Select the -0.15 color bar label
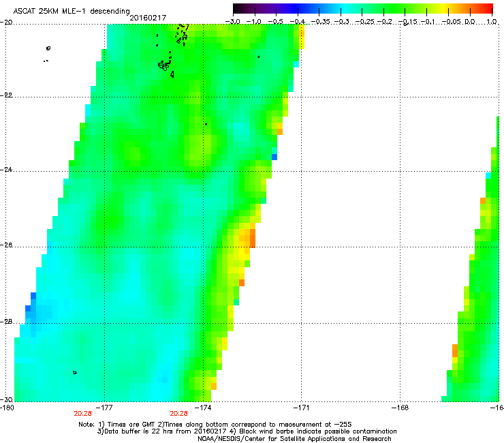The height and width of the screenshot is (443, 504). click(x=407, y=22)
